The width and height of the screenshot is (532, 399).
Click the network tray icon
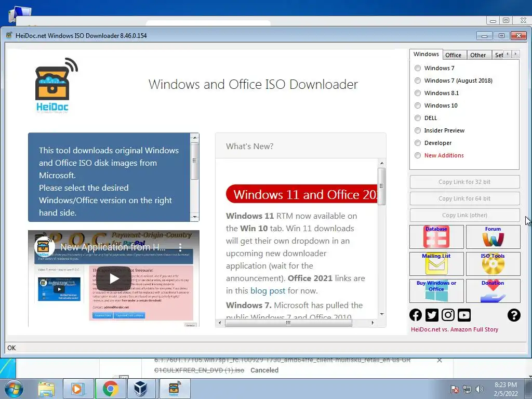click(467, 390)
